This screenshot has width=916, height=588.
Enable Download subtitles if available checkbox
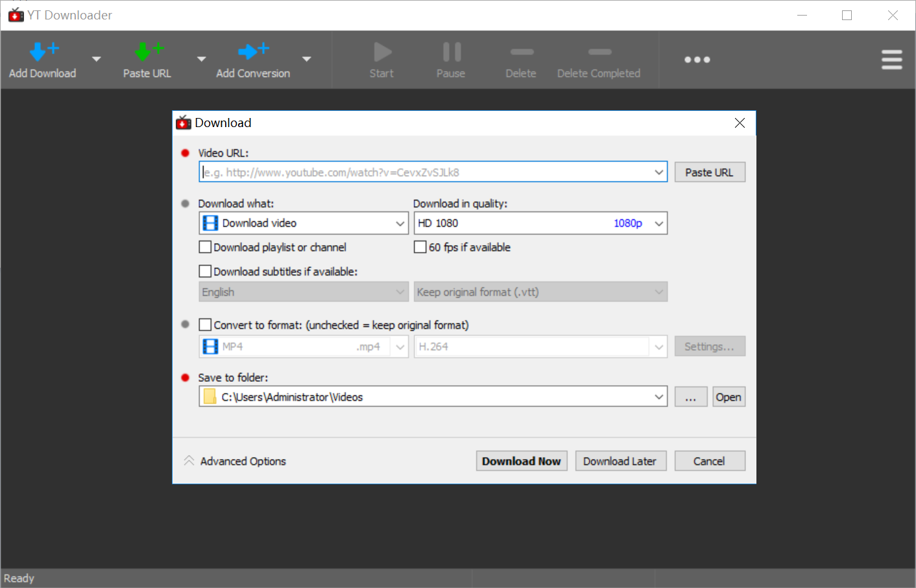click(205, 272)
